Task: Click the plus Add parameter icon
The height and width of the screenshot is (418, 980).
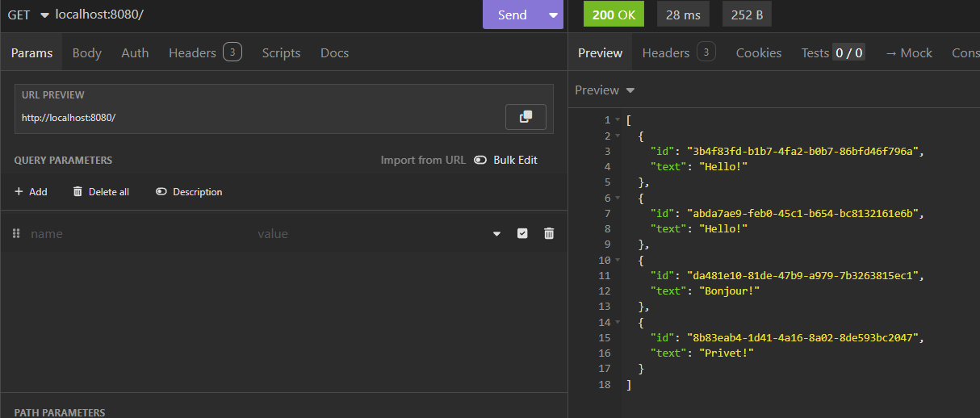Action: coord(19,192)
